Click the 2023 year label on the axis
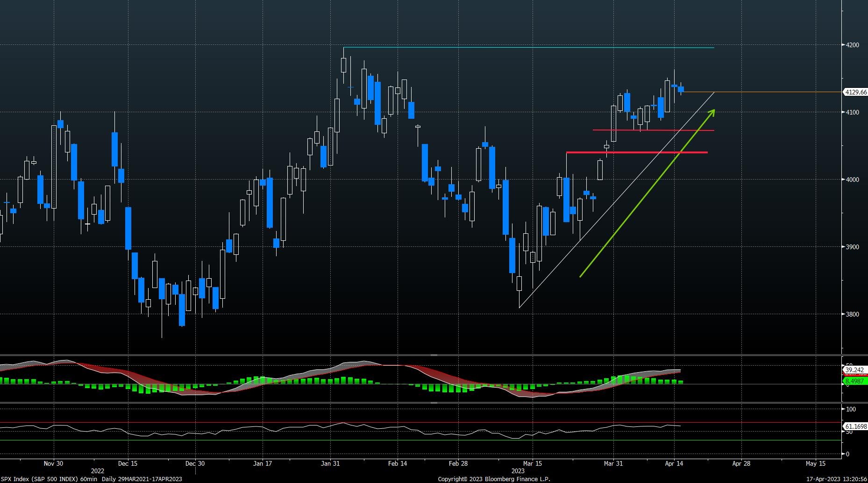The width and height of the screenshot is (868, 483). [519, 471]
